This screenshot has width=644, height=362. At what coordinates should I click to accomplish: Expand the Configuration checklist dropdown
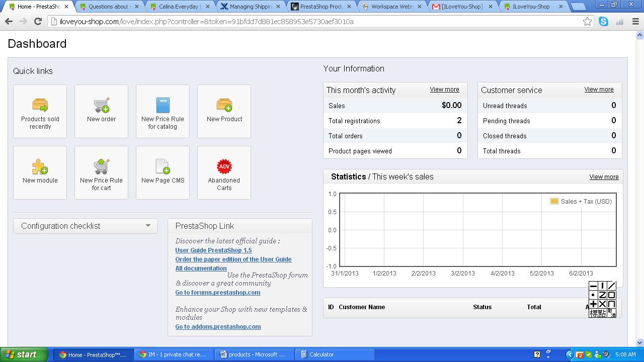[x=148, y=226]
